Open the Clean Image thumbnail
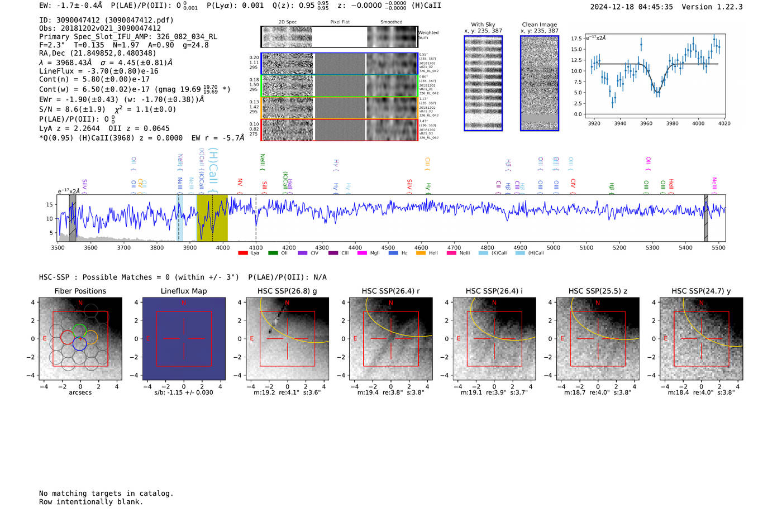782x532 pixels. click(x=540, y=83)
